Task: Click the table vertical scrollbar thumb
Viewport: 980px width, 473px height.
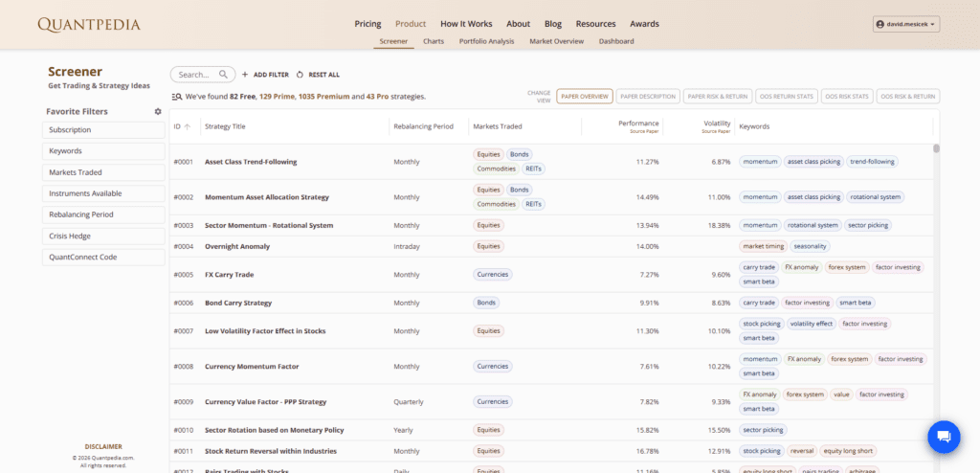Action: pos(936,148)
